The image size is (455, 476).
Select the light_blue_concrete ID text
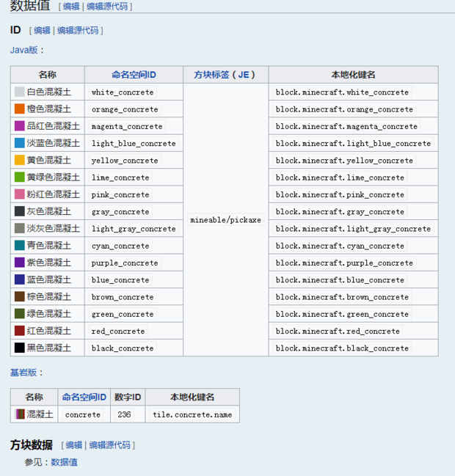134,143
